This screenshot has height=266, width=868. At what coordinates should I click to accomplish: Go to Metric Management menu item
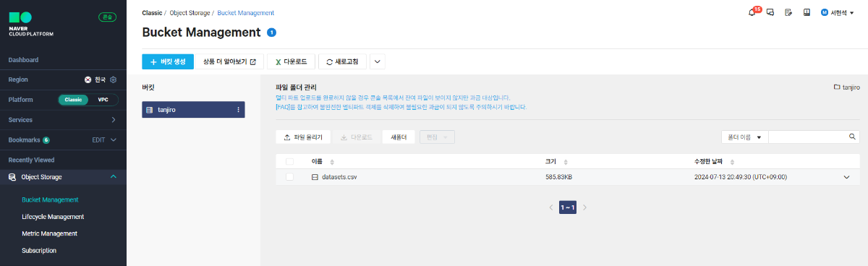[x=50, y=233]
